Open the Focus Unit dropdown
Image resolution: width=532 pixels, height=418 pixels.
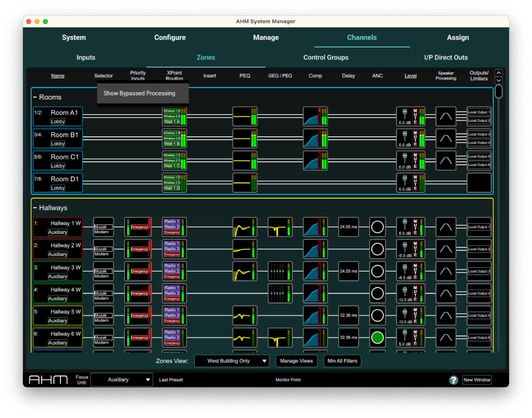pyautogui.click(x=121, y=380)
